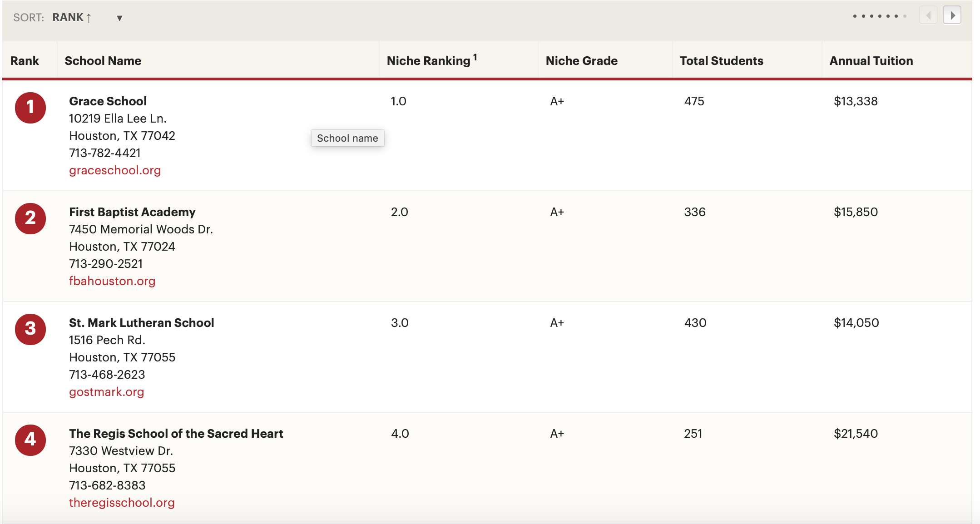980x524 pixels.
Task: Click the 430 total students cell
Action: (x=695, y=323)
